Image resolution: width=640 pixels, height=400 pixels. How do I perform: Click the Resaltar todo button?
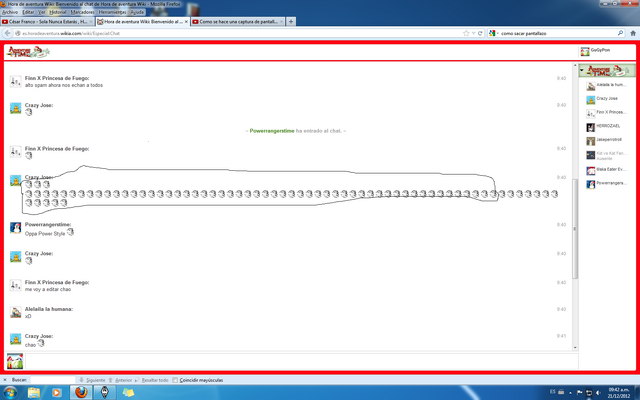(x=152, y=380)
